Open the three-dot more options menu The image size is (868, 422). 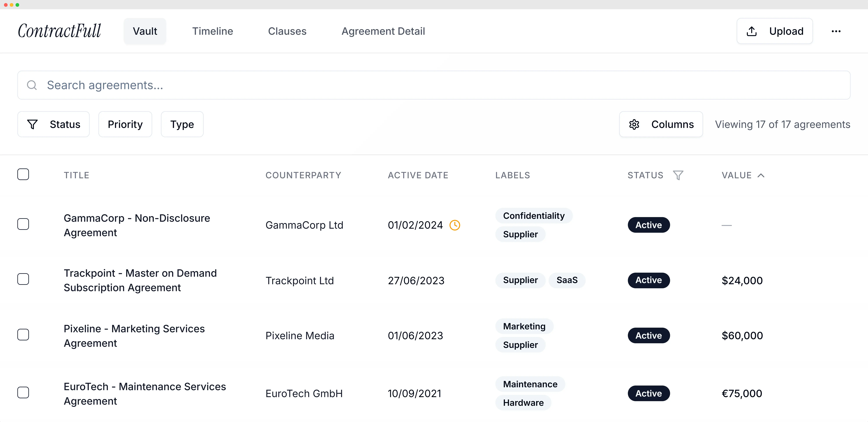point(836,31)
